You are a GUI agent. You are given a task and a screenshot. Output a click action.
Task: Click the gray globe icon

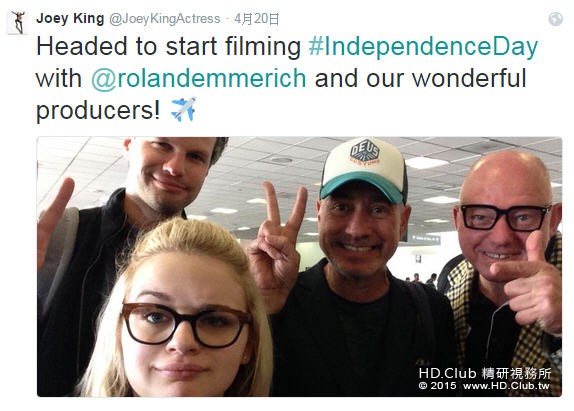555,19
